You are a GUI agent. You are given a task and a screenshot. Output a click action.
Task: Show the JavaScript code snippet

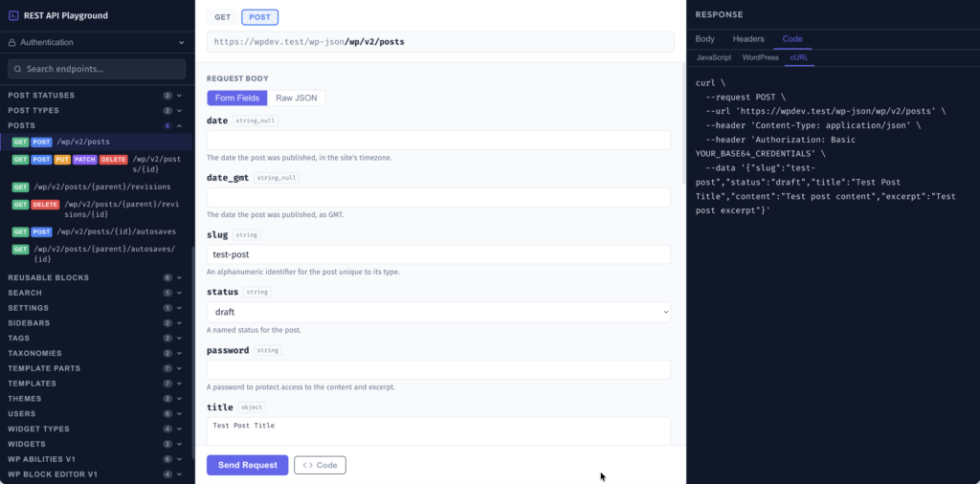714,57
